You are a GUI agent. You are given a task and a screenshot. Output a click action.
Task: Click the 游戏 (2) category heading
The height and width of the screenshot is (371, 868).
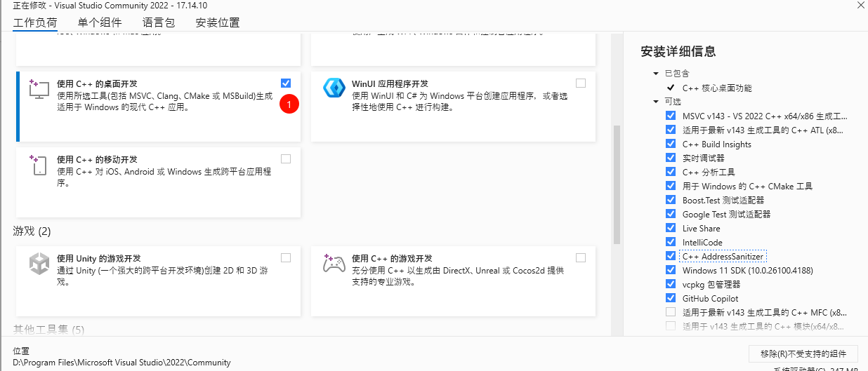click(32, 231)
